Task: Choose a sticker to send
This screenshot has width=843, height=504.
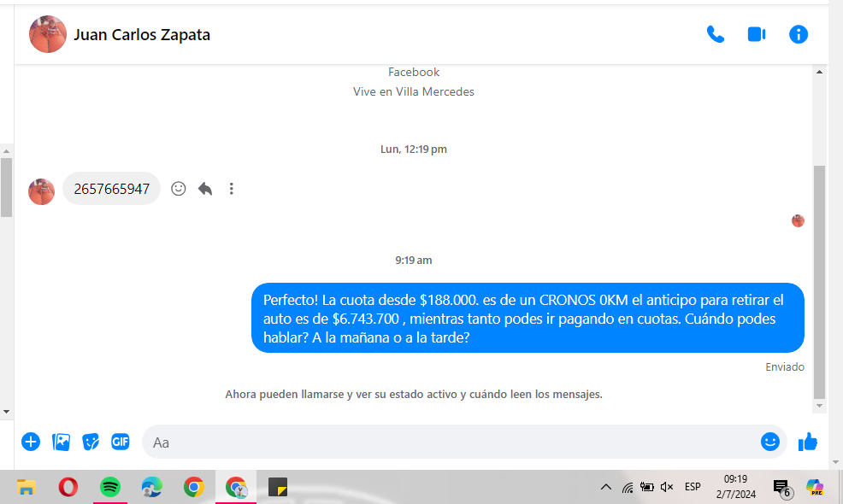Action: click(x=91, y=442)
